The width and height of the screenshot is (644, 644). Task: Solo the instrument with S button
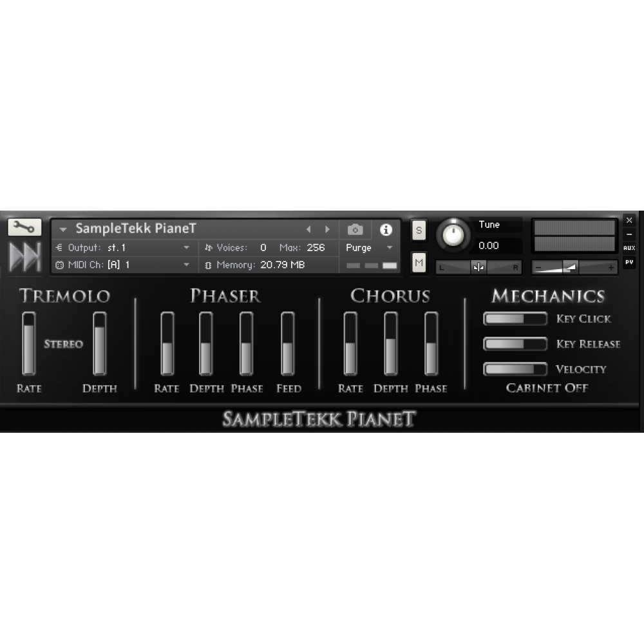419,230
